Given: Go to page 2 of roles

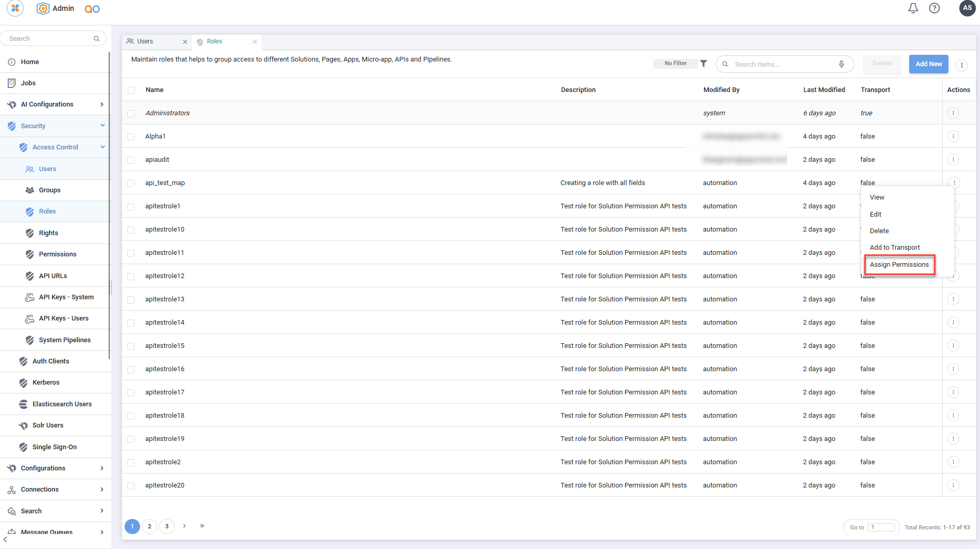Looking at the screenshot, I should 149,526.
